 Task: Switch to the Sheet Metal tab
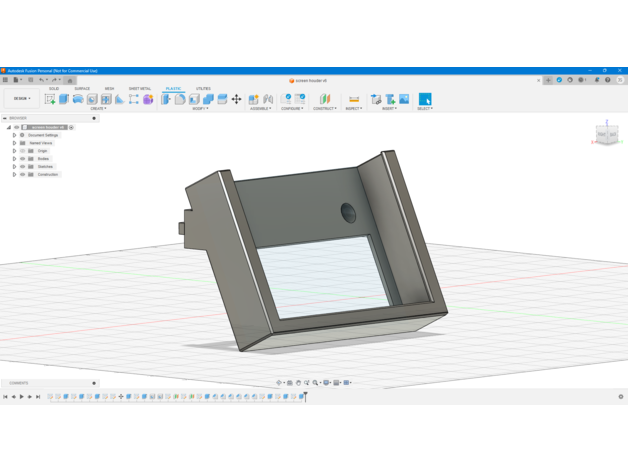140,88
